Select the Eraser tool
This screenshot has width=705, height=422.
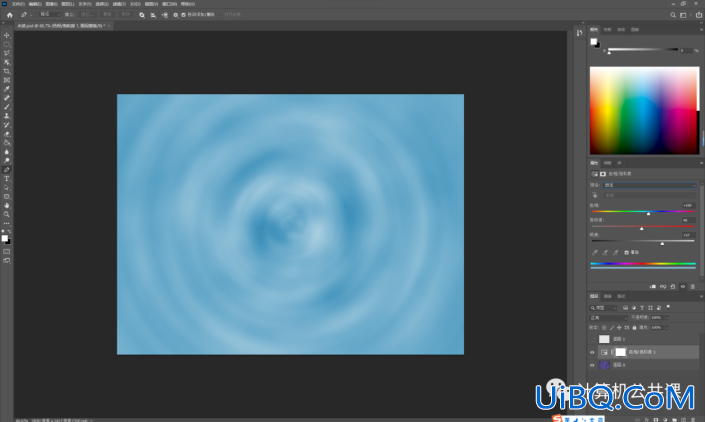tap(7, 134)
